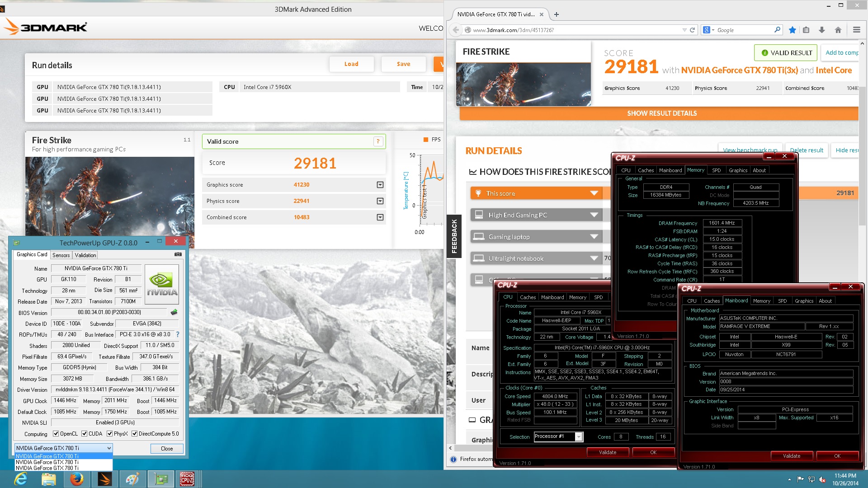The height and width of the screenshot is (488, 868).
Task: Show the Firefox bookmarks list icon
Action: pyautogui.click(x=806, y=30)
